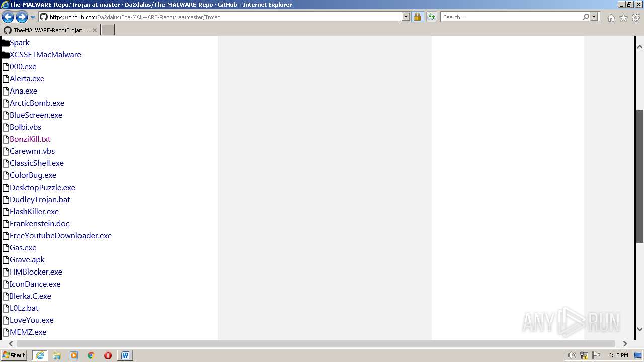The height and width of the screenshot is (362, 644).
Task: Open HMBlocker.exe file link
Action: pos(36,272)
